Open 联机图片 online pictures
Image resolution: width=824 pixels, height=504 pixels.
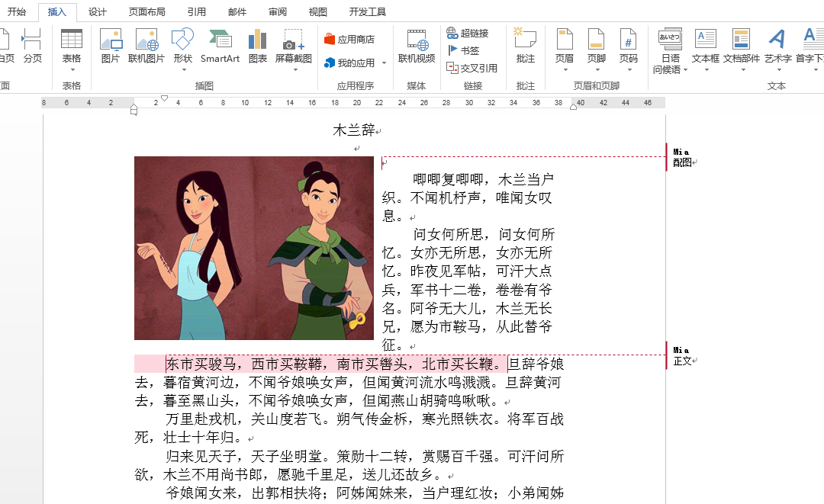tap(146, 46)
